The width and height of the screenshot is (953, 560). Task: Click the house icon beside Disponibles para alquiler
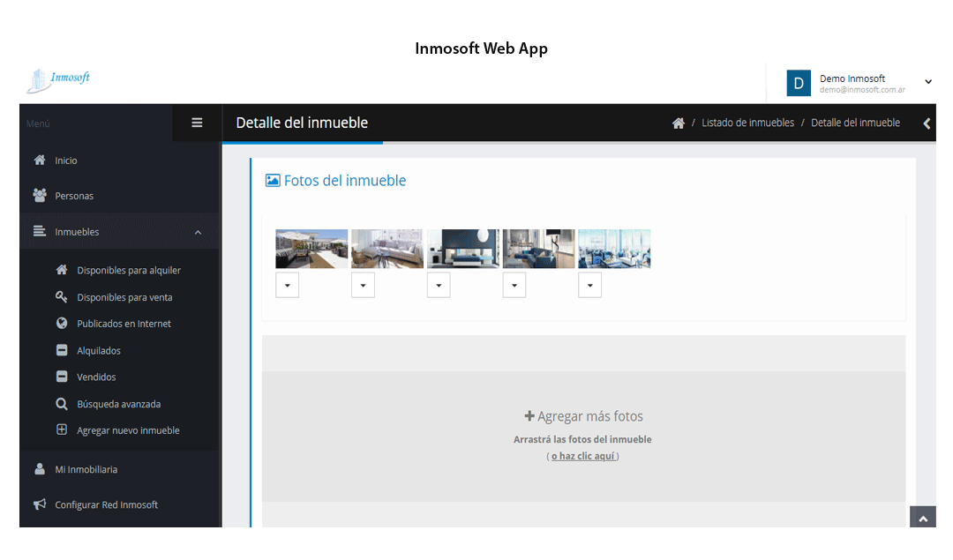click(62, 269)
